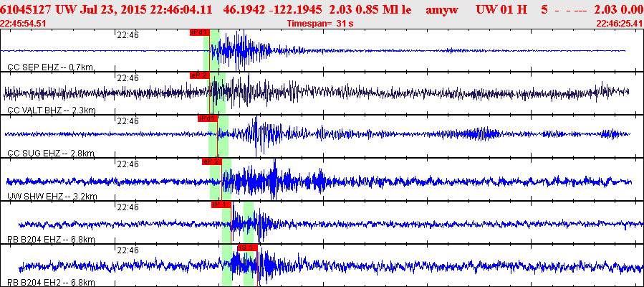Click analyst name amyw
Screen dimensions: 644x287
click(442, 11)
